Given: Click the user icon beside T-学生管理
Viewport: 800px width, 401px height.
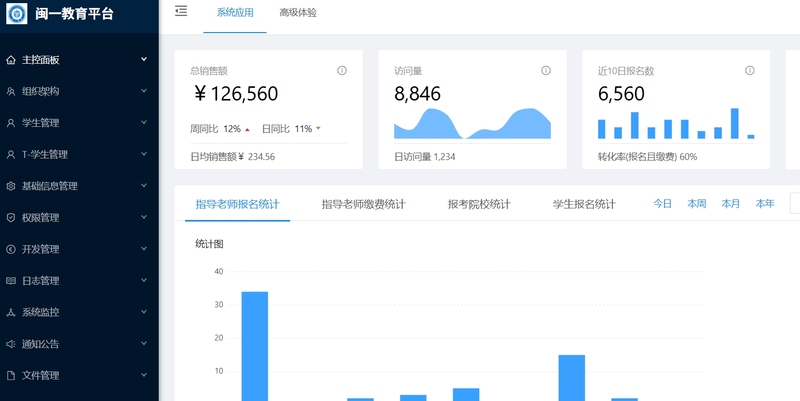Looking at the screenshot, I should (x=11, y=155).
